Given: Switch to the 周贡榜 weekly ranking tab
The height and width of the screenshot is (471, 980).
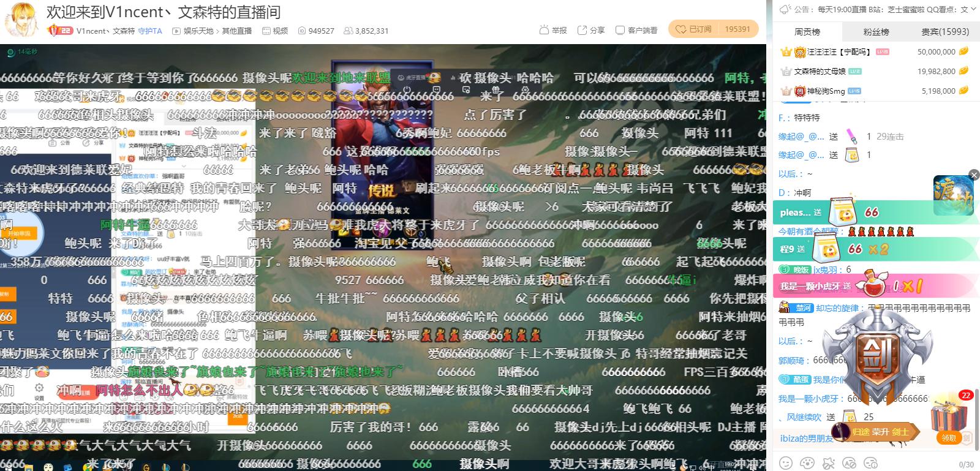Looking at the screenshot, I should tap(807, 32).
